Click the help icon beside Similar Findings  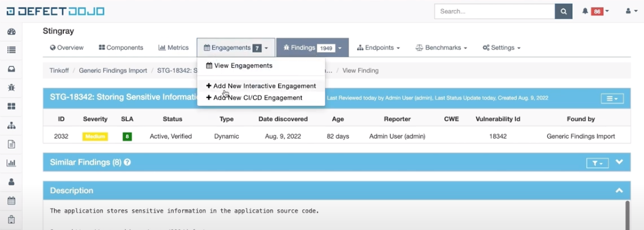127,162
